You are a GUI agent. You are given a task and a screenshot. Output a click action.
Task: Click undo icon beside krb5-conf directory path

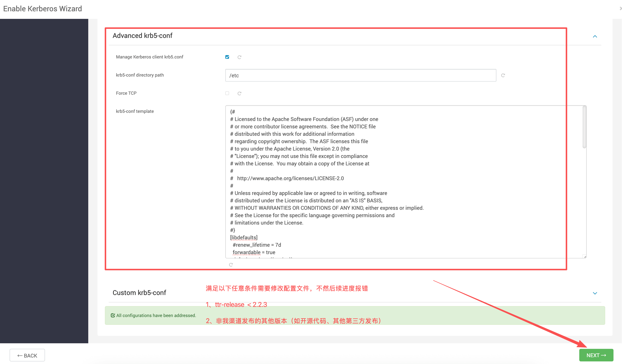(503, 75)
